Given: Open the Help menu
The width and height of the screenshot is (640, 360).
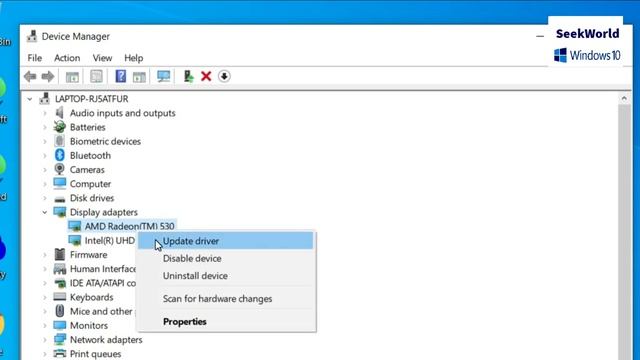Looking at the screenshot, I should click(133, 58).
